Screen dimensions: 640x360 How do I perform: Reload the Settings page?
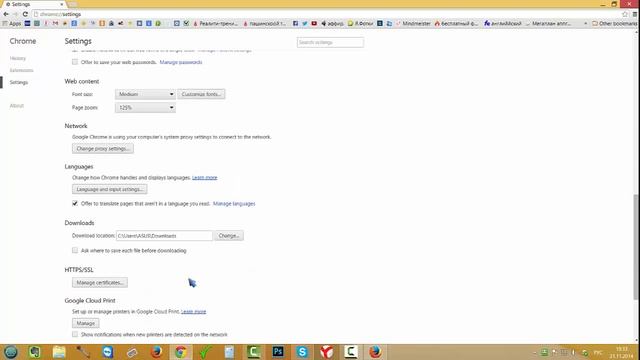tap(25, 14)
